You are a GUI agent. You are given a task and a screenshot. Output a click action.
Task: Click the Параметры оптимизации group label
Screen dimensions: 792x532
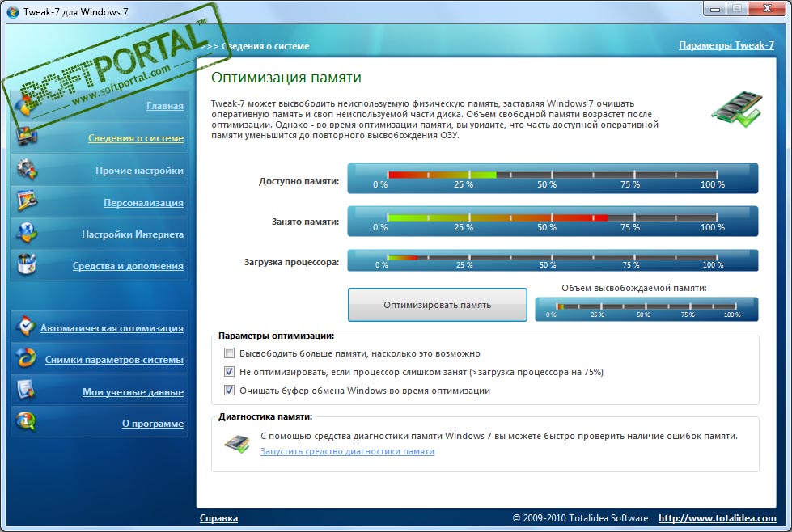[x=277, y=336]
